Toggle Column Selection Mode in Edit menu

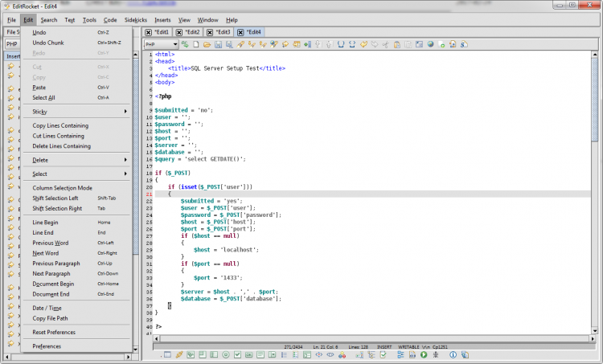pyautogui.click(x=62, y=187)
